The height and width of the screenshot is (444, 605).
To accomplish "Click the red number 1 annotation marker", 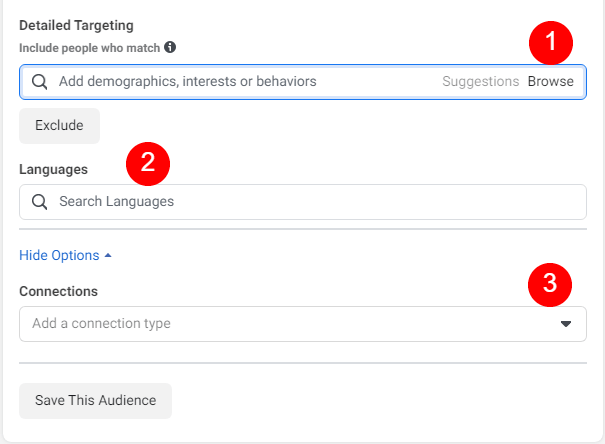I will pos(550,43).
